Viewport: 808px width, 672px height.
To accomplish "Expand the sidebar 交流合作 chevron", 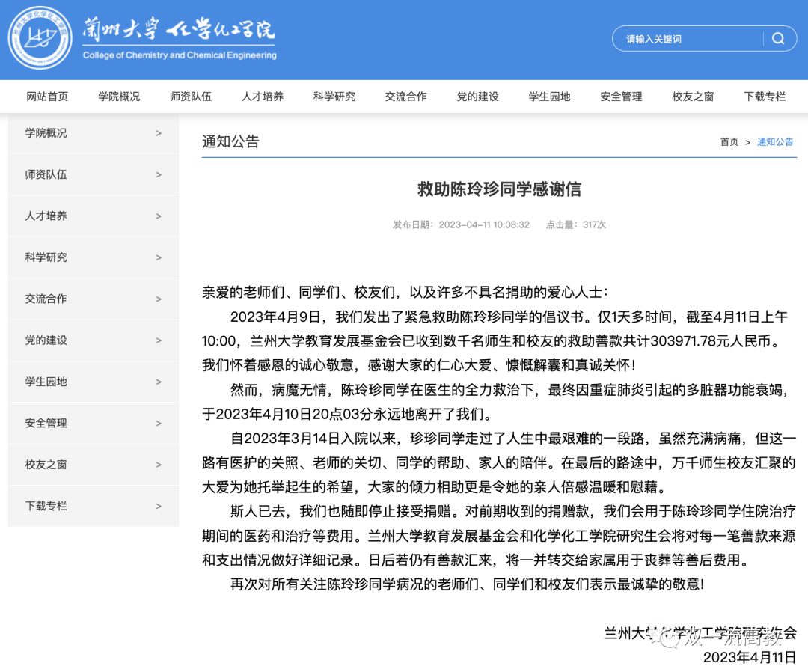I will (159, 299).
